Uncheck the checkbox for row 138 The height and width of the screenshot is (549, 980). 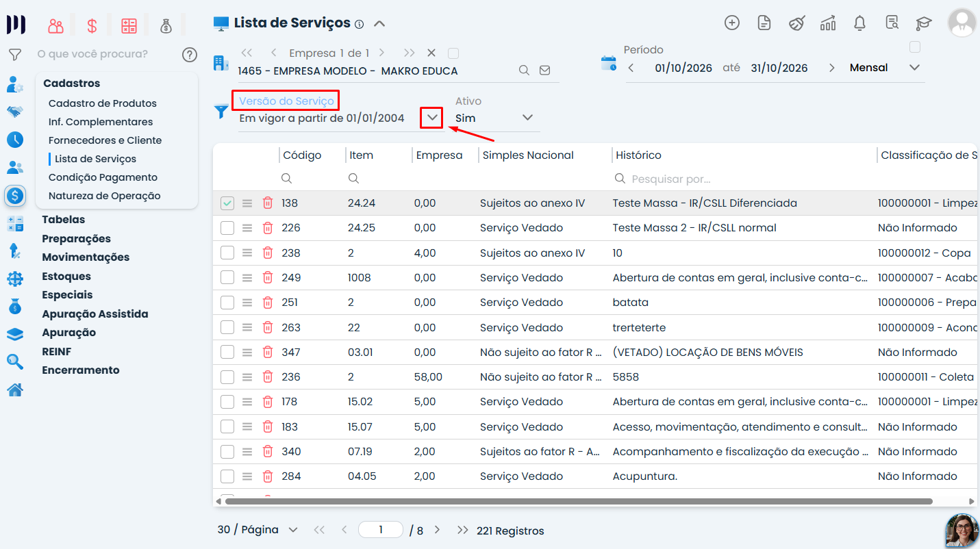[x=227, y=203]
